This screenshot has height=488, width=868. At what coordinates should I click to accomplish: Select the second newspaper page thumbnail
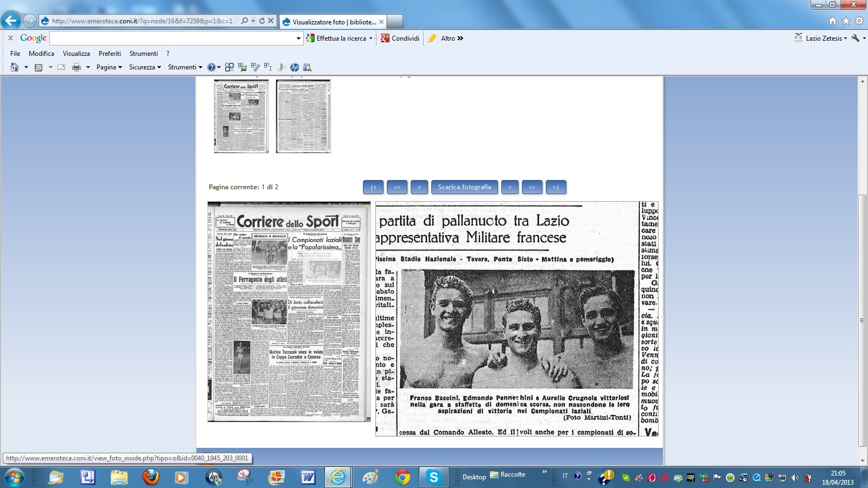[303, 117]
